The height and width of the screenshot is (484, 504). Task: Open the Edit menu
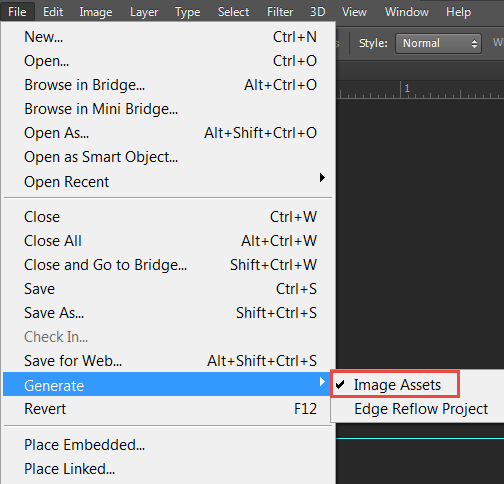[53, 12]
